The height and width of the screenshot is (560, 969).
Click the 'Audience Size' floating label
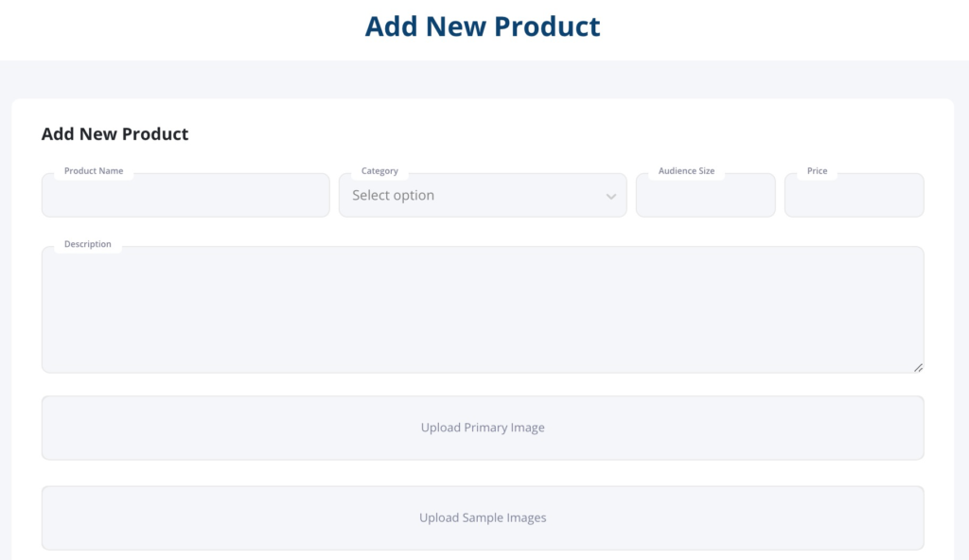(686, 170)
